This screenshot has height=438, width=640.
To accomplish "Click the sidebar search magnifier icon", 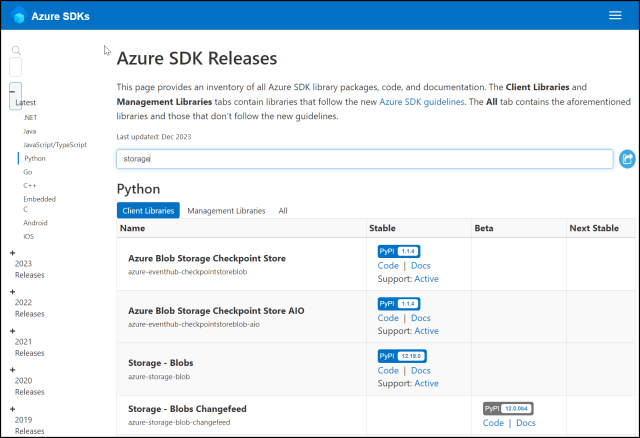I will (16, 50).
